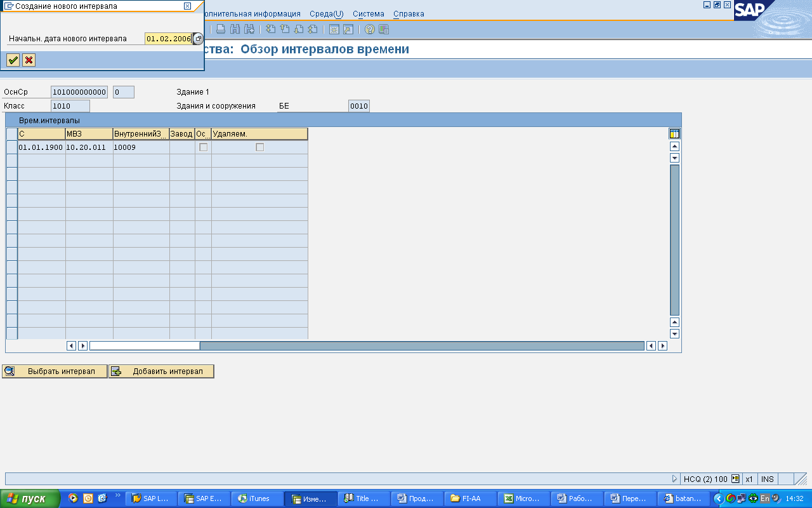The height and width of the screenshot is (508, 812).
Task: Close the new interval creation dialog
Action: point(187,6)
